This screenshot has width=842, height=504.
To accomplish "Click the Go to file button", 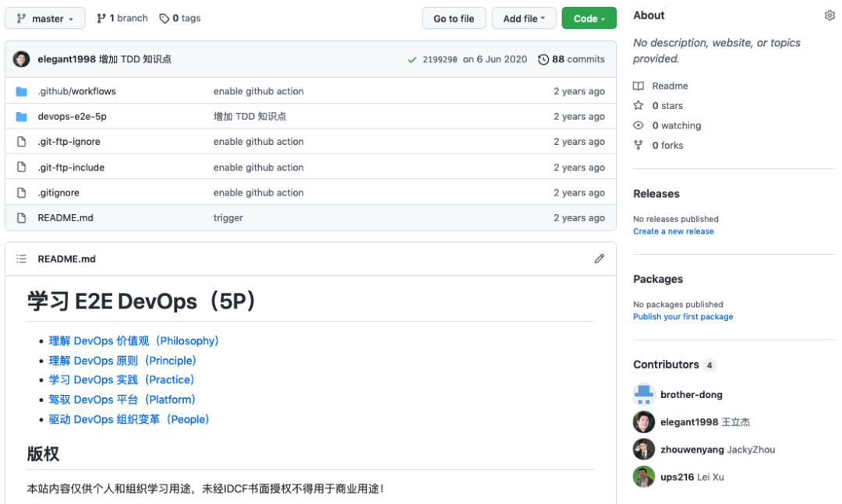I will point(454,18).
